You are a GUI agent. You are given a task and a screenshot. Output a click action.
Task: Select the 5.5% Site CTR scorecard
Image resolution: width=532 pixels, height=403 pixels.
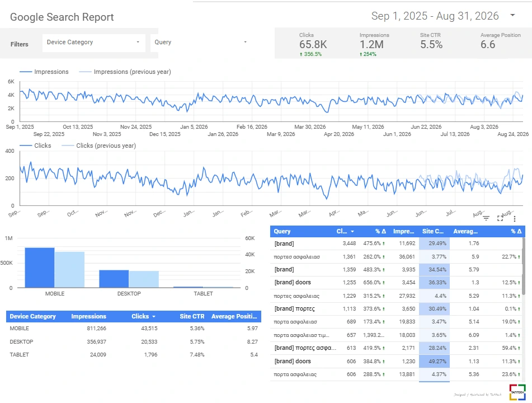click(x=431, y=44)
